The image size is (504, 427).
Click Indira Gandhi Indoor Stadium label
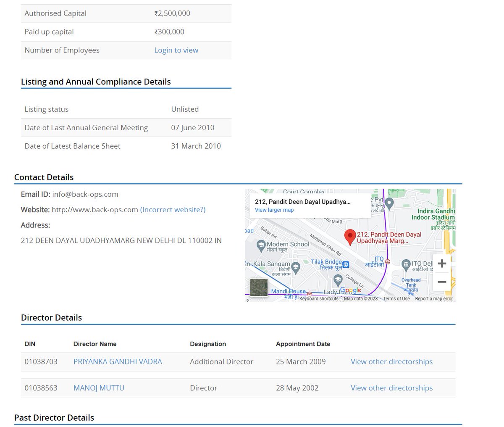click(433, 214)
